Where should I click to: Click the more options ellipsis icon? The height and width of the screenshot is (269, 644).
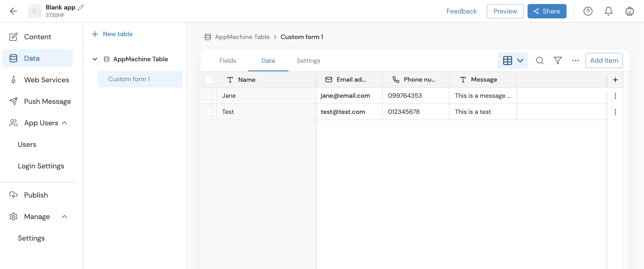(575, 60)
